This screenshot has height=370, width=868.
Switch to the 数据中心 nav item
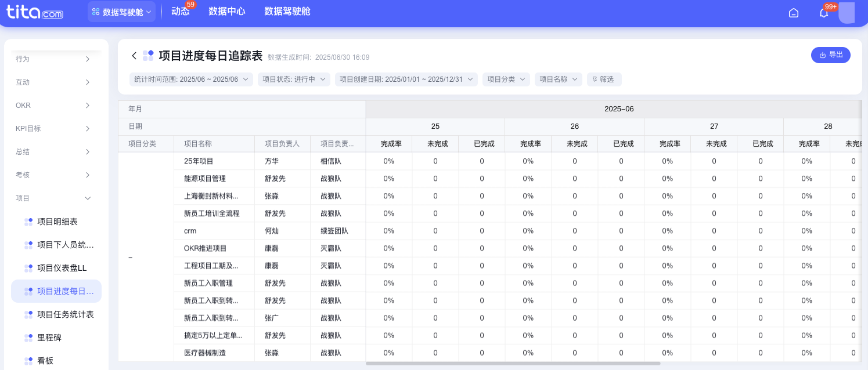[x=227, y=11]
